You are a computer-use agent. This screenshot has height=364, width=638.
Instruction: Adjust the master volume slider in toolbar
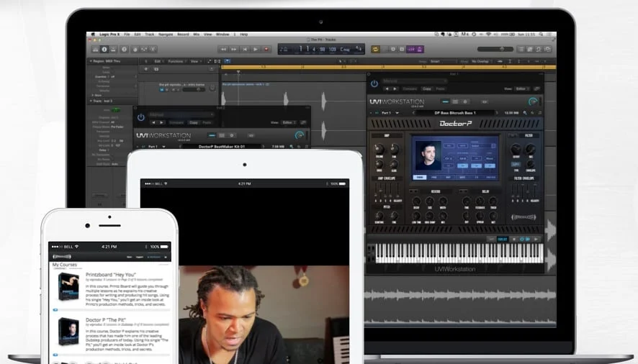coord(495,49)
